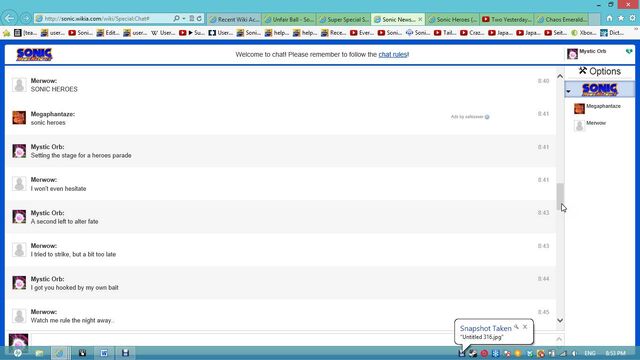Switch to the Two Yesterday... tab
The image size is (640, 360).
click(x=507, y=19)
